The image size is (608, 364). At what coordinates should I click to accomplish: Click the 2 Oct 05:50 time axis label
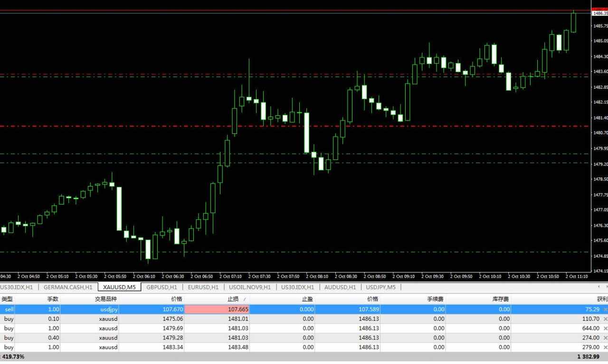point(114,276)
